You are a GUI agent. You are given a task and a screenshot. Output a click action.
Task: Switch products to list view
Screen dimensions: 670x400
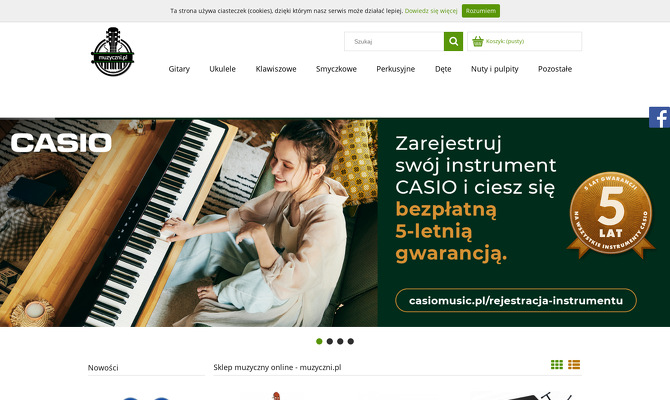point(574,365)
